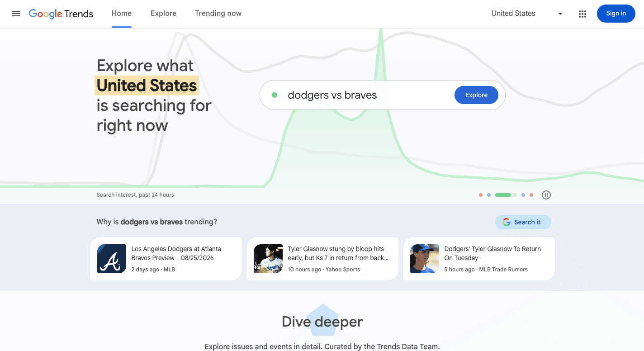Expand the United States country dropdown arrow
644x351 pixels.
tap(560, 14)
